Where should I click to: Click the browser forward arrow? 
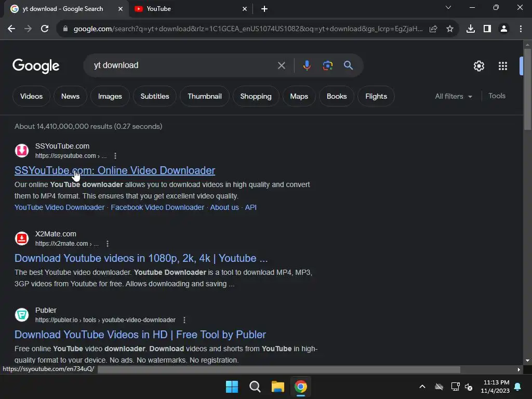pos(28,29)
